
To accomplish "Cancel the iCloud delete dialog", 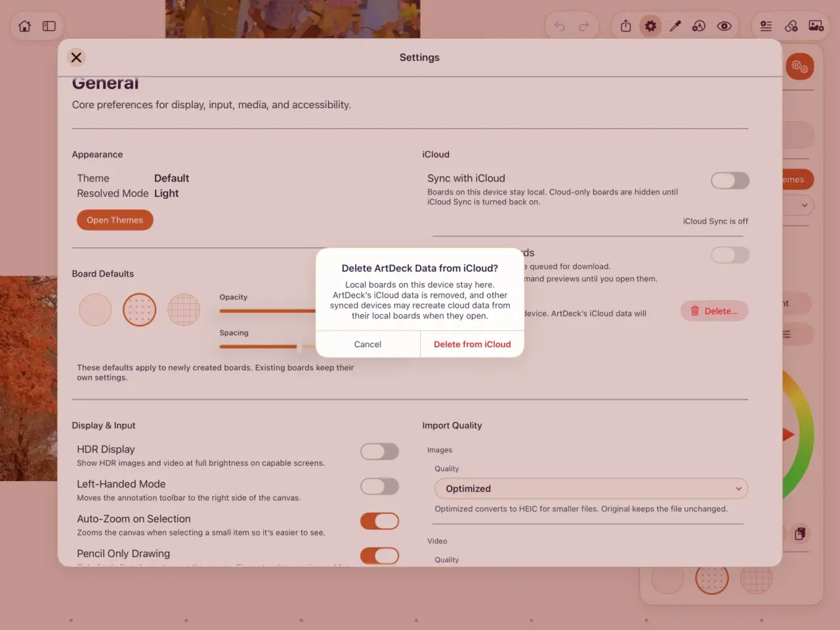I will [367, 345].
